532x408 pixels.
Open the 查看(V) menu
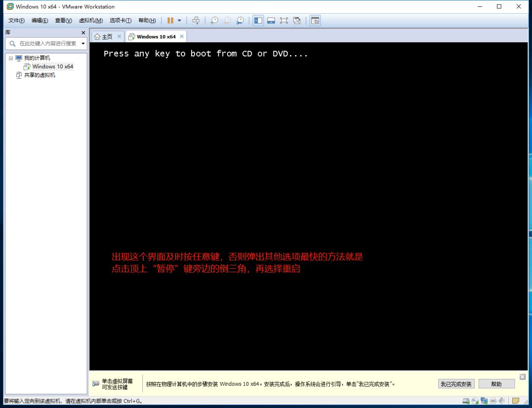[x=64, y=20]
